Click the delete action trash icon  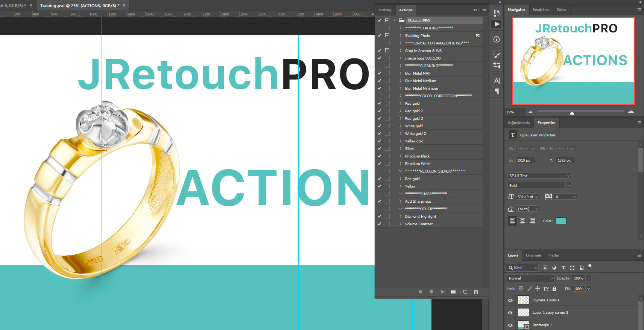pos(476,292)
